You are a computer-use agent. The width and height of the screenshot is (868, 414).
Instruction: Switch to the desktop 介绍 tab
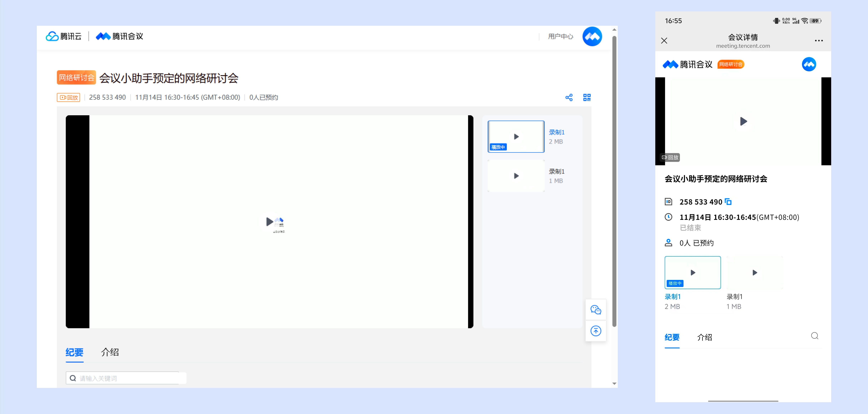[110, 352]
